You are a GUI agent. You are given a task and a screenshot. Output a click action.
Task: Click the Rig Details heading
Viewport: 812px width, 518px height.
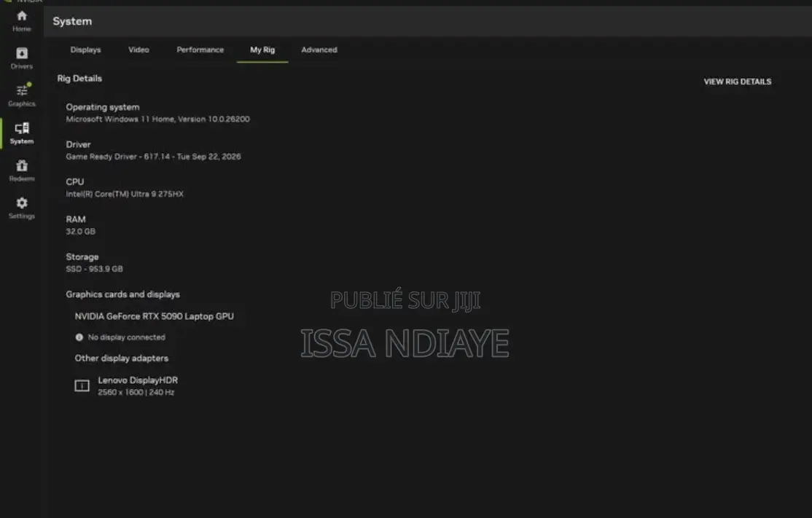click(x=79, y=78)
